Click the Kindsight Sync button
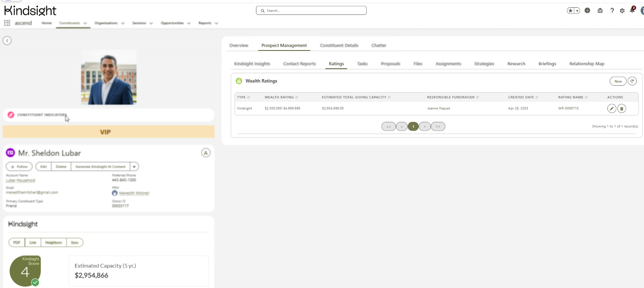Viewport: 644px width, 288px height. 75,243
